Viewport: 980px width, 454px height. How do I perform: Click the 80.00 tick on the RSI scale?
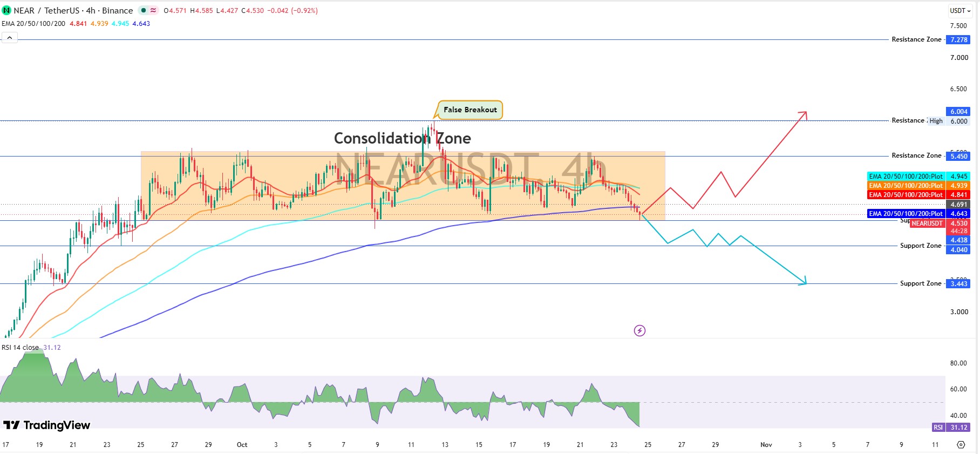pyautogui.click(x=958, y=363)
